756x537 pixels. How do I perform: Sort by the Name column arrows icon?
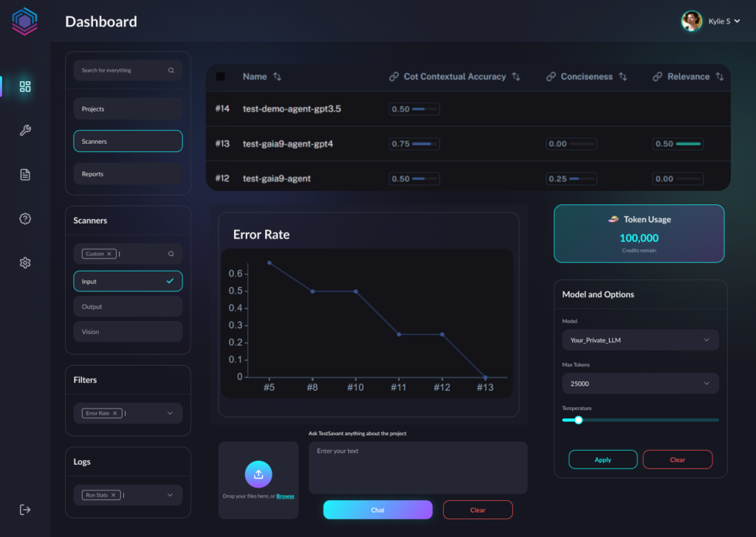(x=278, y=77)
